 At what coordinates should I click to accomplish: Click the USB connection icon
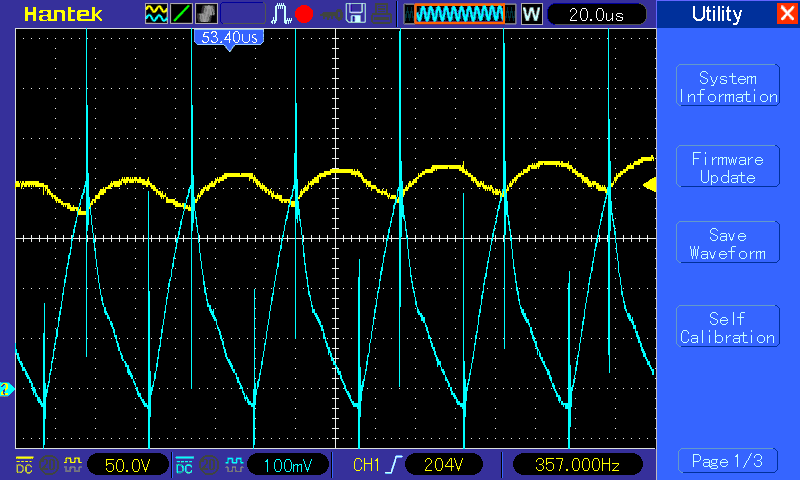click(329, 14)
